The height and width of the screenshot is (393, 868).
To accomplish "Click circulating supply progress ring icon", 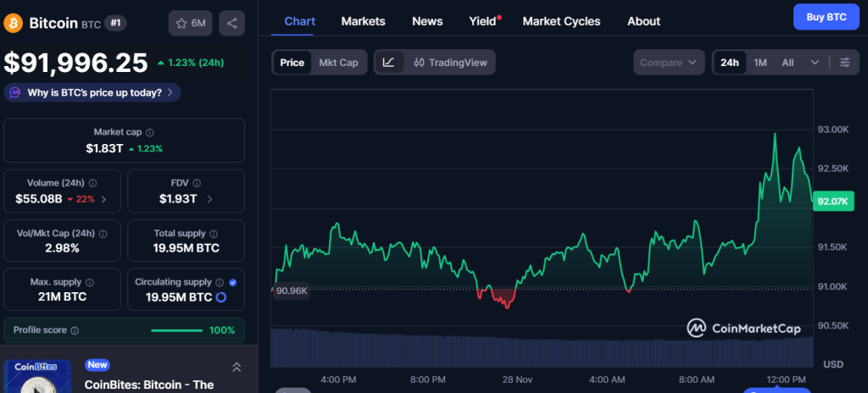I will click(x=221, y=297).
